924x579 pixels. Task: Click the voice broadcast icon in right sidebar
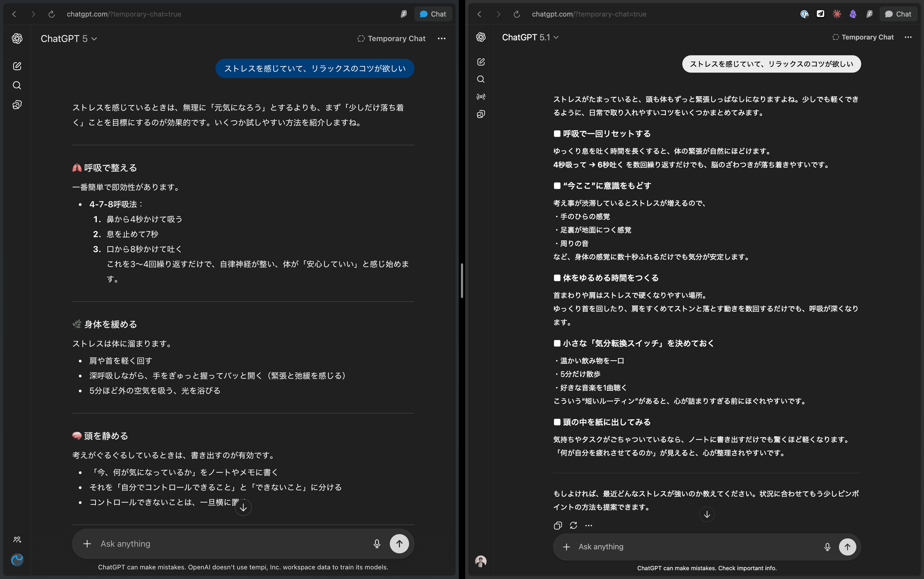tap(481, 96)
